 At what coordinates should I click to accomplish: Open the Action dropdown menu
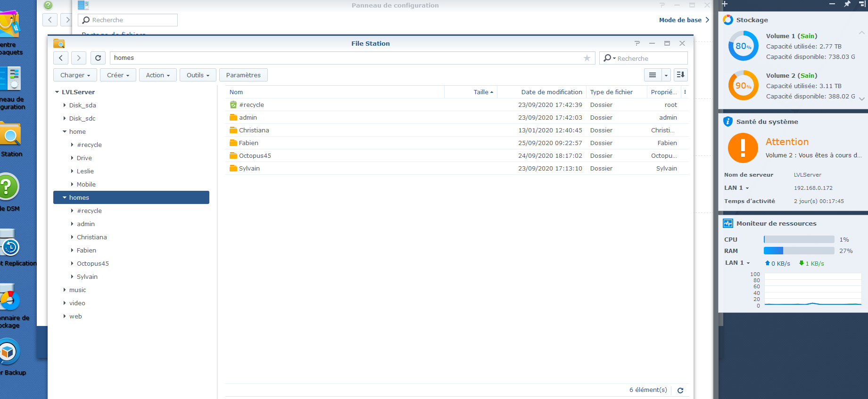[158, 75]
